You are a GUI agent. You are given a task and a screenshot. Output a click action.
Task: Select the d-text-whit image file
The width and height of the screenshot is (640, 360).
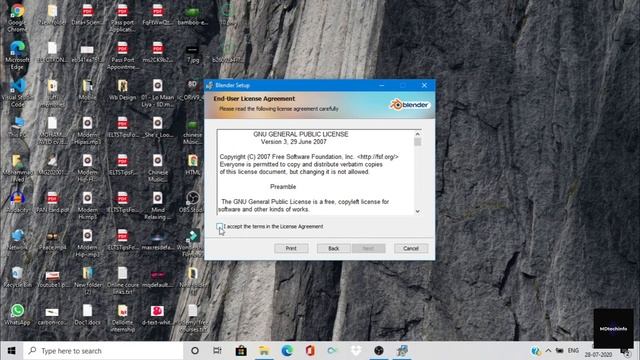(x=158, y=314)
